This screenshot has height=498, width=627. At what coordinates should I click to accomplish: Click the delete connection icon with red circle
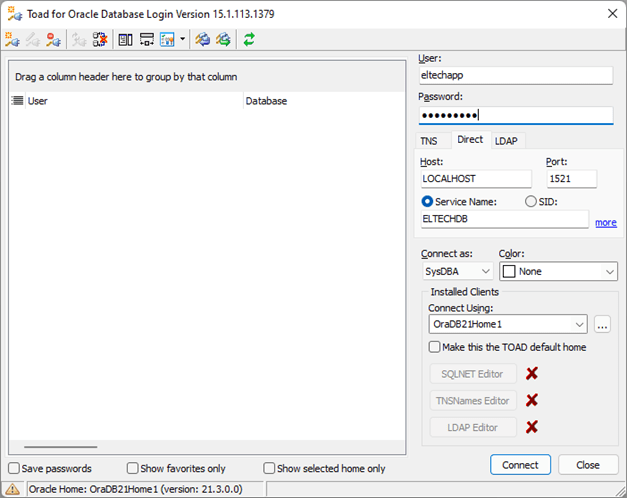[x=54, y=40]
